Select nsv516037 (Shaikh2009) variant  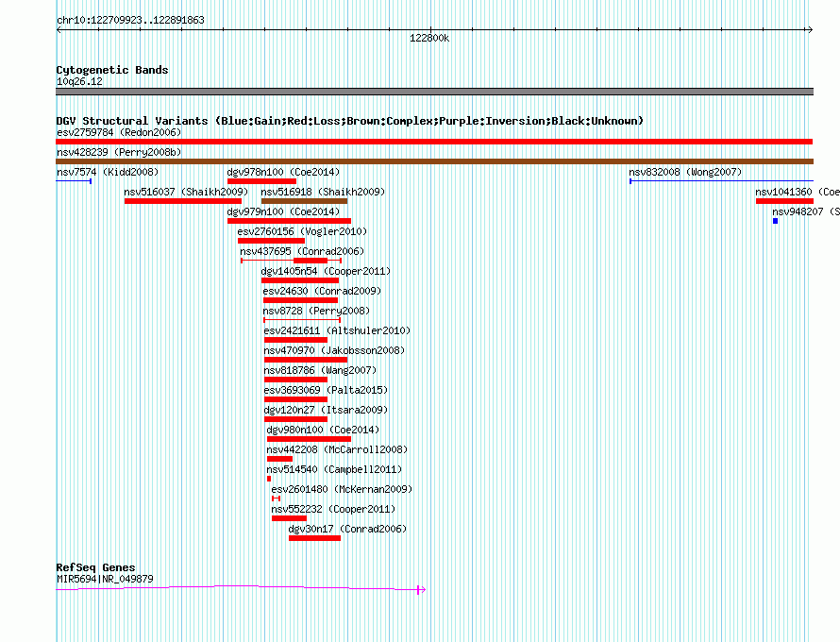point(183,201)
